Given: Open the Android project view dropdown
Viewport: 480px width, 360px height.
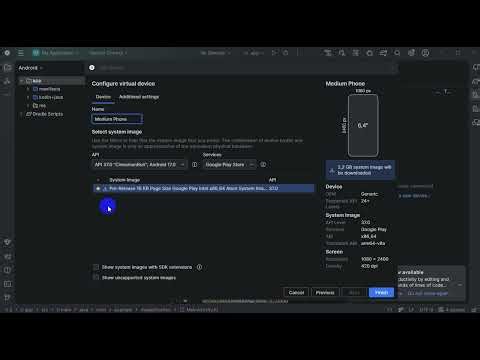Looking at the screenshot, I should pyautogui.click(x=31, y=68).
